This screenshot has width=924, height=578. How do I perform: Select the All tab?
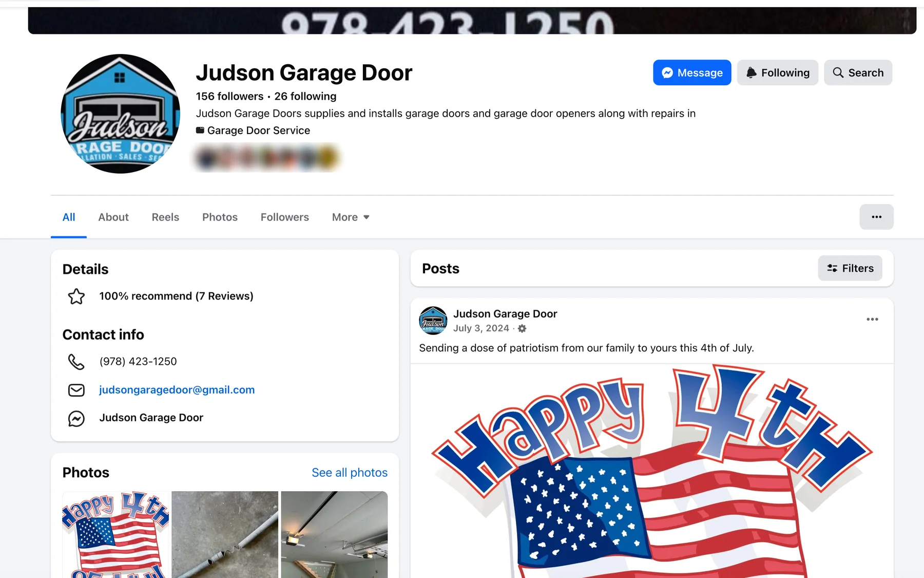(69, 217)
